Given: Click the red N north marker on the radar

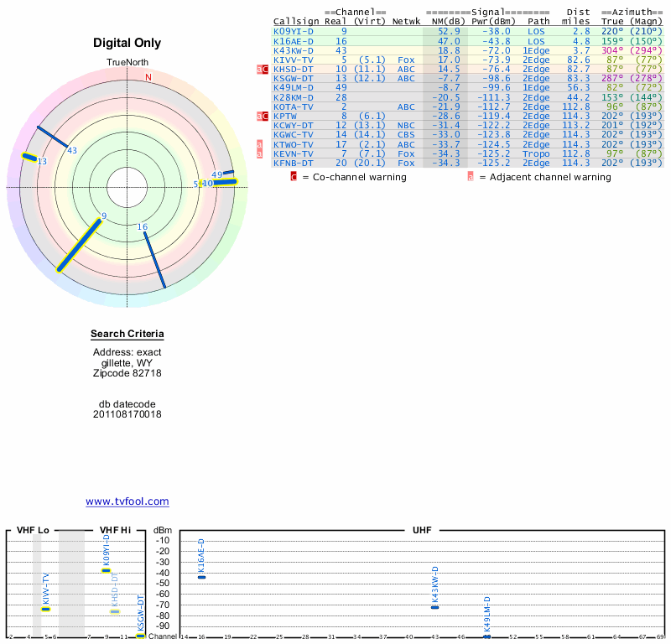Looking at the screenshot, I should (x=148, y=78).
